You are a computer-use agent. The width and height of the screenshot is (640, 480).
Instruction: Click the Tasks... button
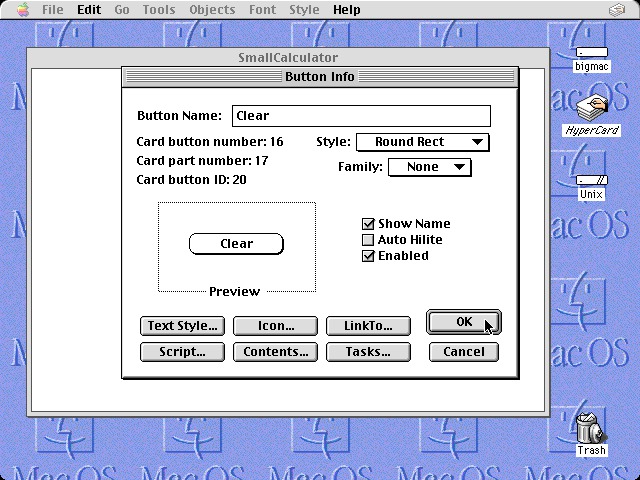click(368, 352)
